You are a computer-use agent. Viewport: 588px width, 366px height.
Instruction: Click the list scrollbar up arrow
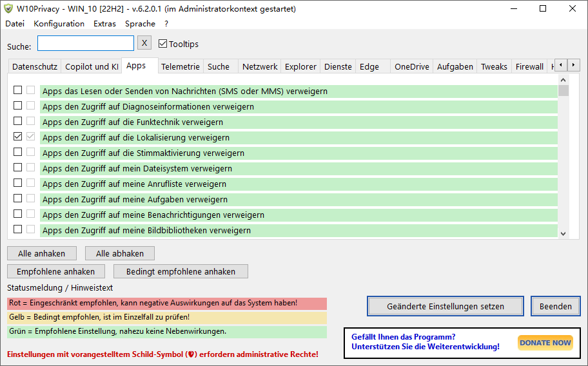point(563,80)
